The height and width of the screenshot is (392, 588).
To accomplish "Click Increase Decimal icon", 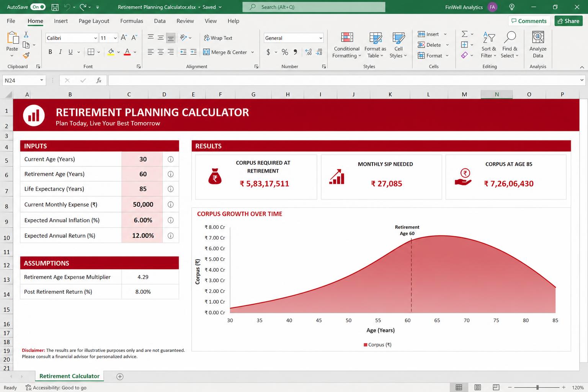I will pos(309,52).
